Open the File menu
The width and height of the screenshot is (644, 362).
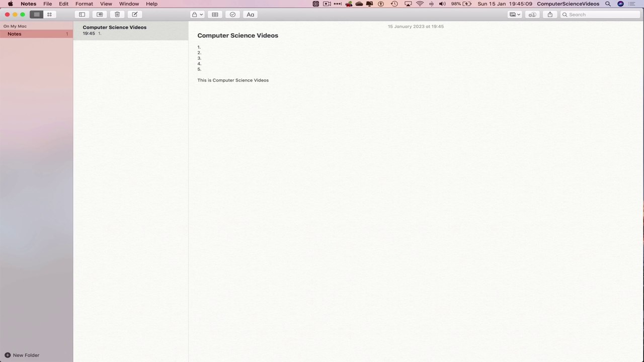(x=48, y=4)
